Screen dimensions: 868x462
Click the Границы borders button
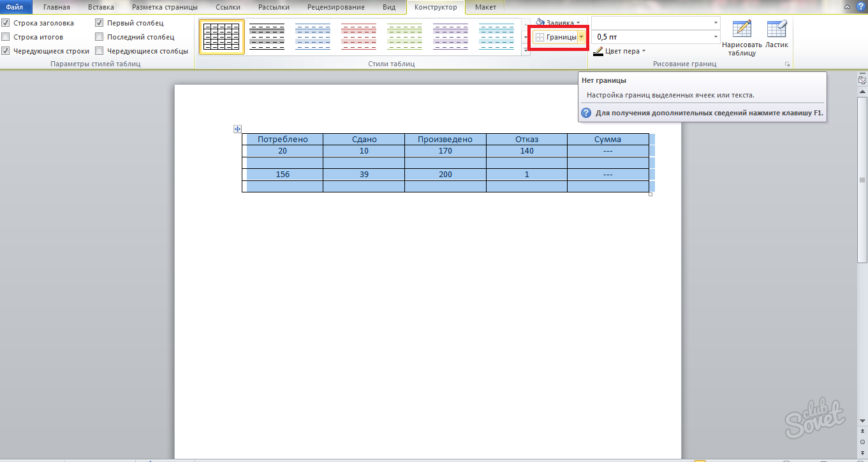(555, 38)
